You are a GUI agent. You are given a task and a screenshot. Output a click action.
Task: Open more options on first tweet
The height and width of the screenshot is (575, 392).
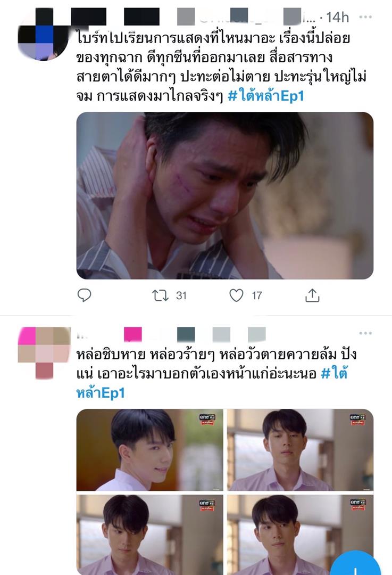pos(365,17)
